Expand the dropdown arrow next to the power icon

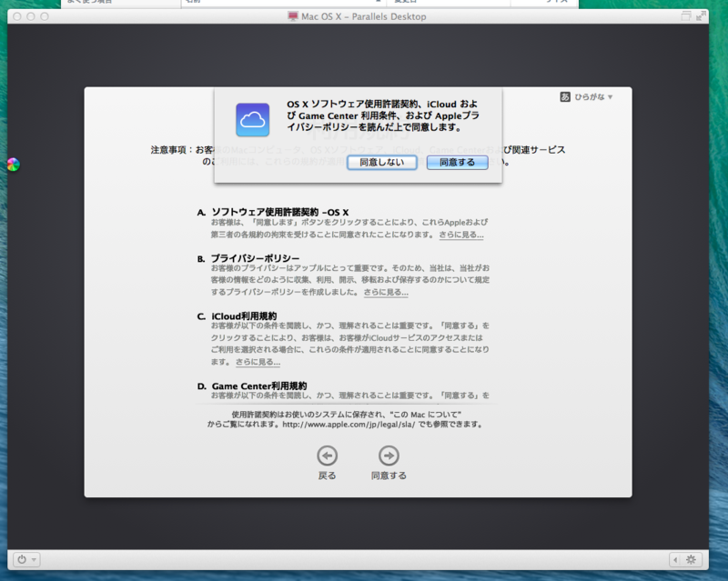(34, 559)
